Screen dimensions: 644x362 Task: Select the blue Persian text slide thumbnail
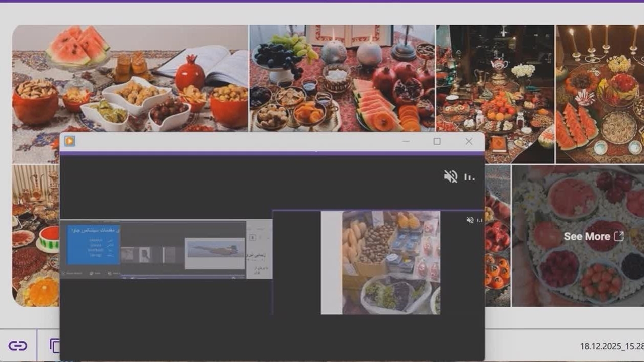coord(94,245)
